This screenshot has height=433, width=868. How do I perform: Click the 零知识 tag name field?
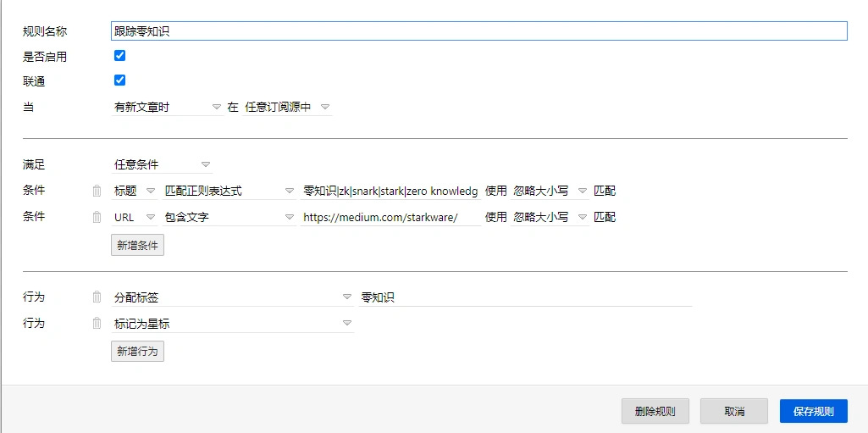[525, 297]
